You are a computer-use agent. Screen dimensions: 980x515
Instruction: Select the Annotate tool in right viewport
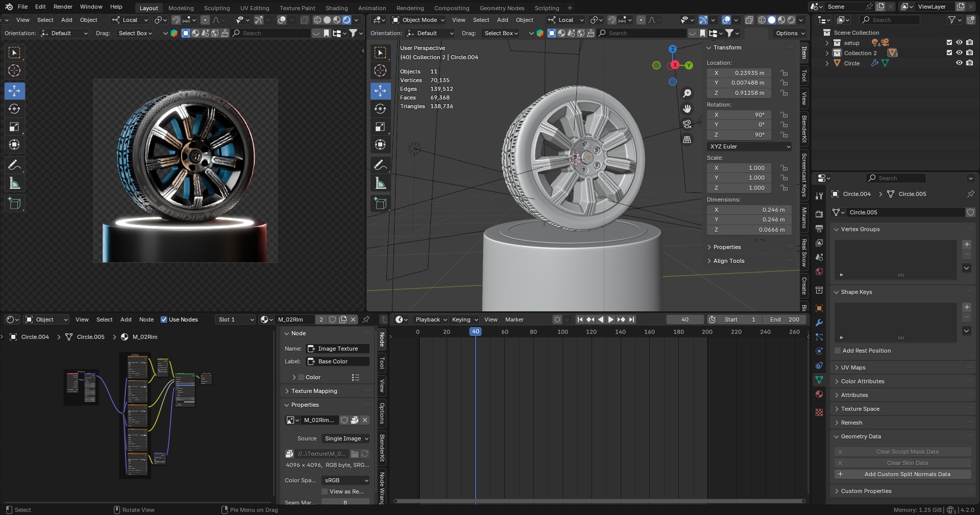tap(380, 165)
